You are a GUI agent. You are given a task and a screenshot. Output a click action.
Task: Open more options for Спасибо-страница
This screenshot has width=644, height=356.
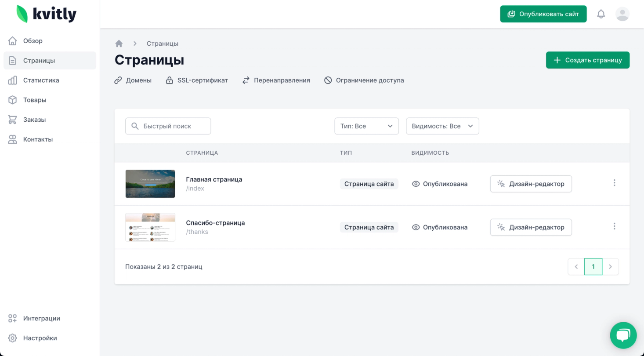(614, 226)
